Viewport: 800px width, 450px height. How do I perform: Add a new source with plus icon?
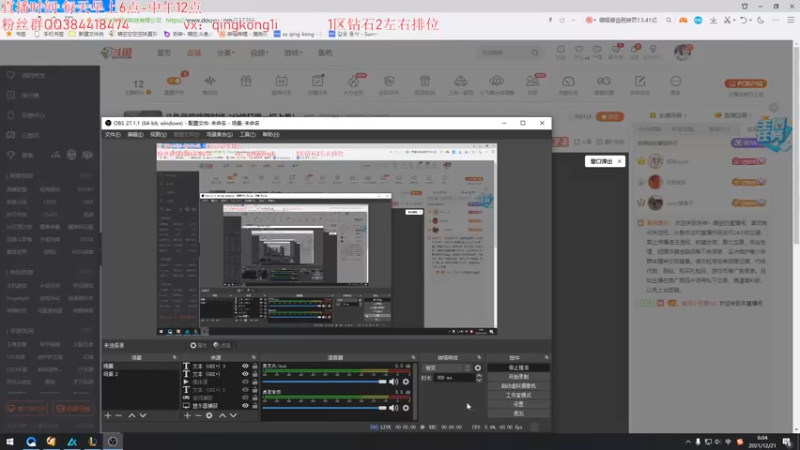click(187, 416)
